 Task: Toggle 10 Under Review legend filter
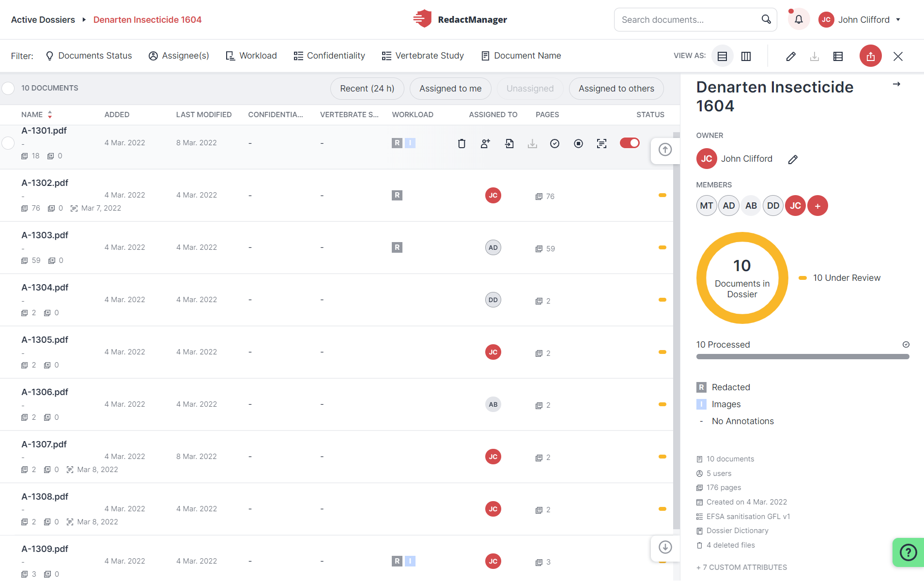point(840,278)
